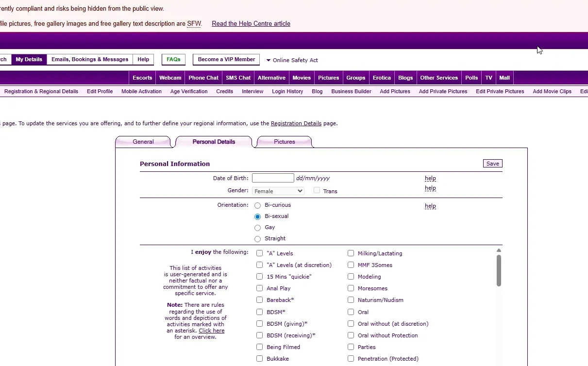Open the SMS Chat section
588x366 pixels.
[238, 78]
